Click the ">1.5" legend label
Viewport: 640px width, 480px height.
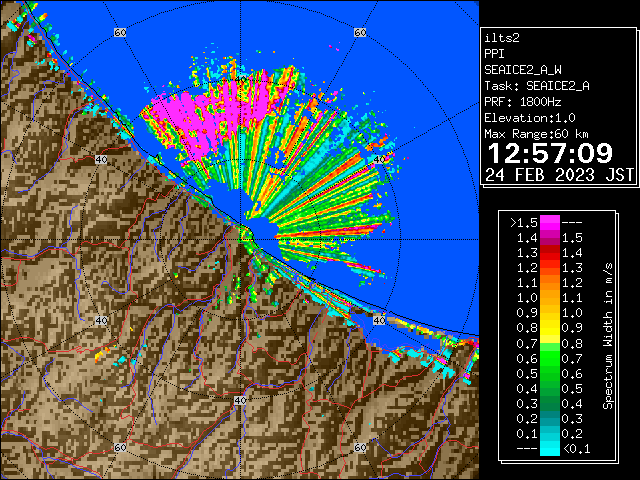coord(524,223)
